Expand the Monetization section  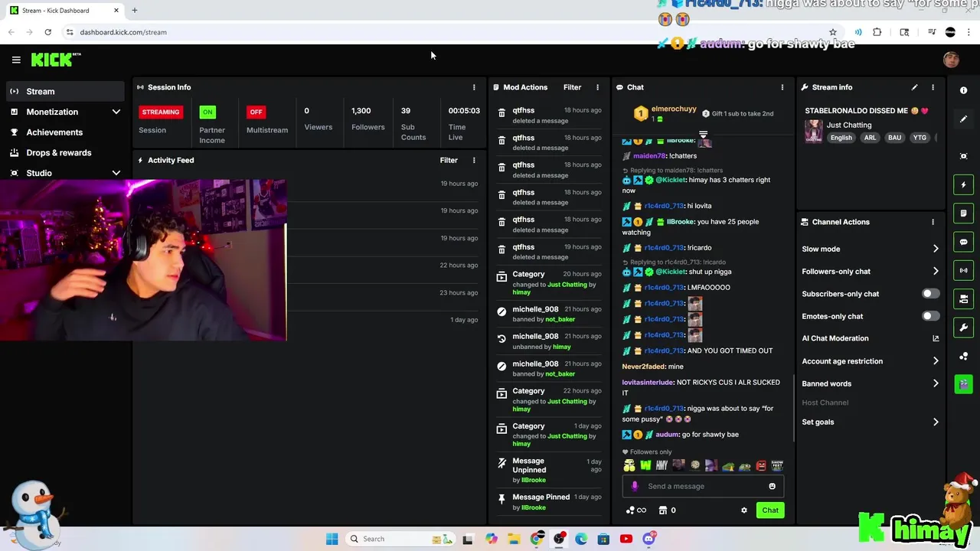[64, 112]
